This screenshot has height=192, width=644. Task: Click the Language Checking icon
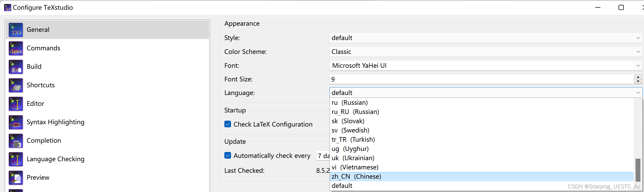point(16,159)
